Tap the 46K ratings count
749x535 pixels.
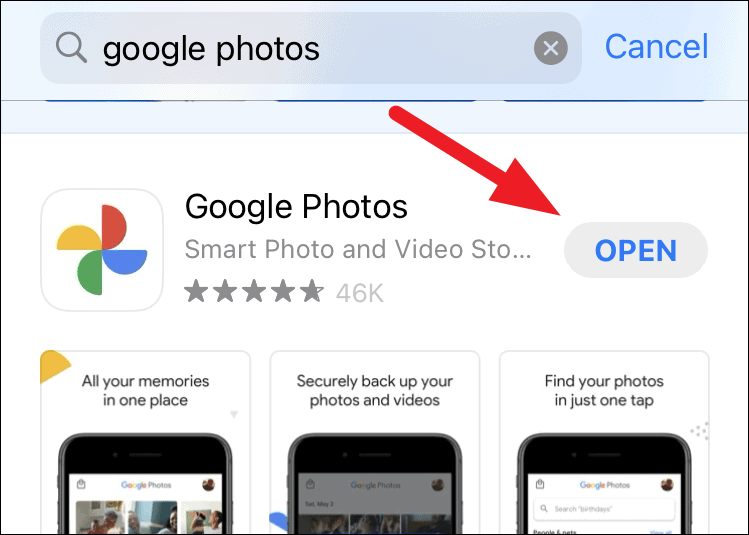point(360,293)
